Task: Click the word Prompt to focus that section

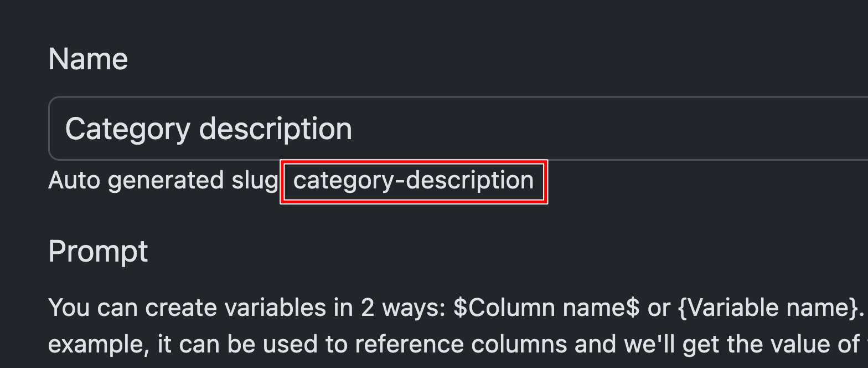Action: [98, 251]
